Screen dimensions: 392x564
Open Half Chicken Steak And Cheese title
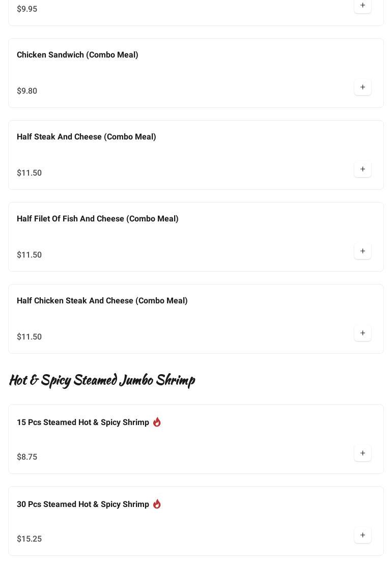point(102,301)
